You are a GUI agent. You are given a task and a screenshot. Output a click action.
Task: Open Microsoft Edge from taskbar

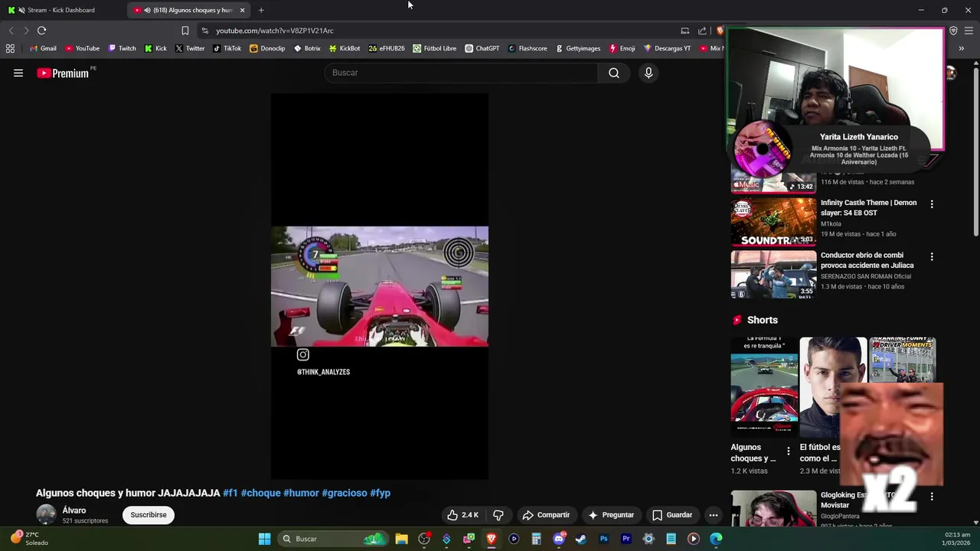(x=716, y=539)
